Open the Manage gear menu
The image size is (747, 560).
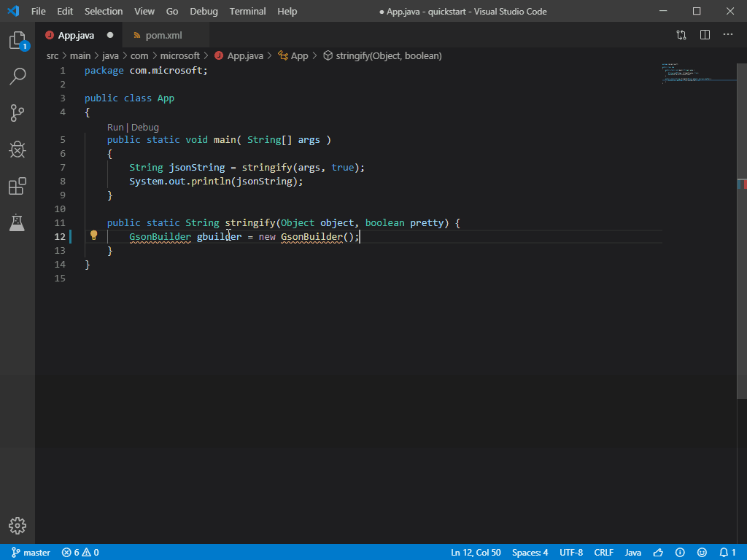pos(18,525)
